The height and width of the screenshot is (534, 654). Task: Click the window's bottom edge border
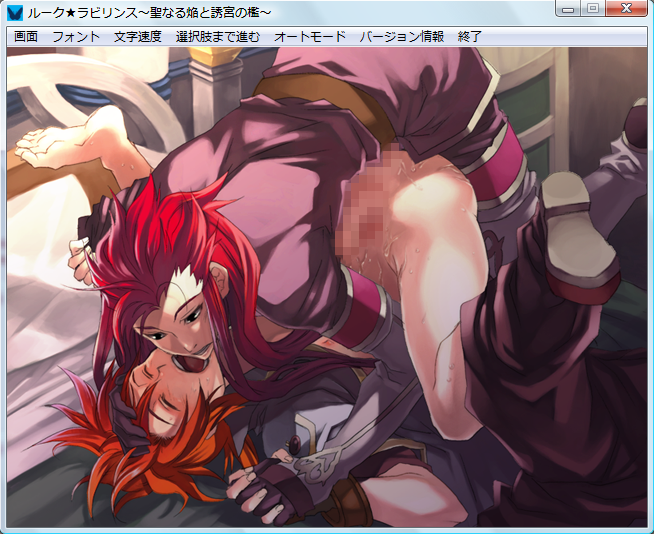tap(327, 530)
